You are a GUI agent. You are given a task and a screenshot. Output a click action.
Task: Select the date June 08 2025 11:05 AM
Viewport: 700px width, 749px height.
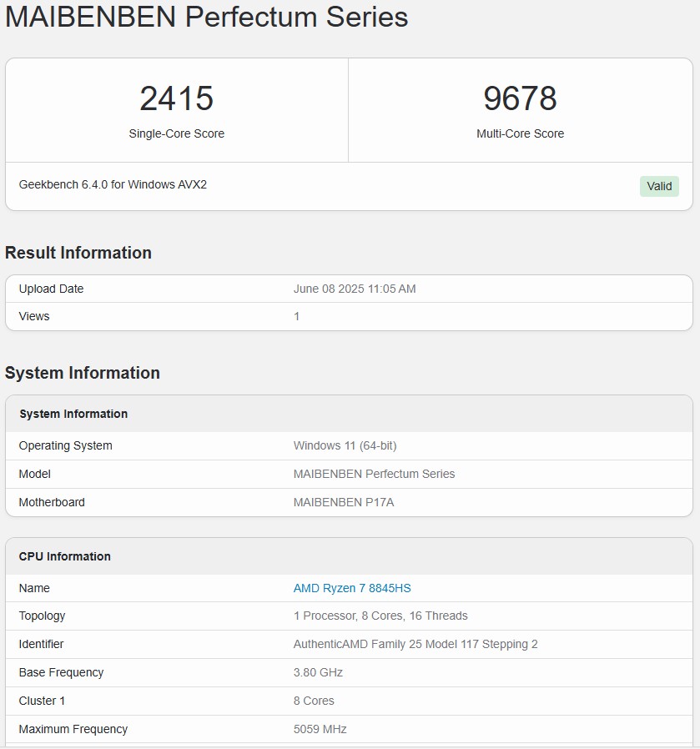pyautogui.click(x=355, y=289)
